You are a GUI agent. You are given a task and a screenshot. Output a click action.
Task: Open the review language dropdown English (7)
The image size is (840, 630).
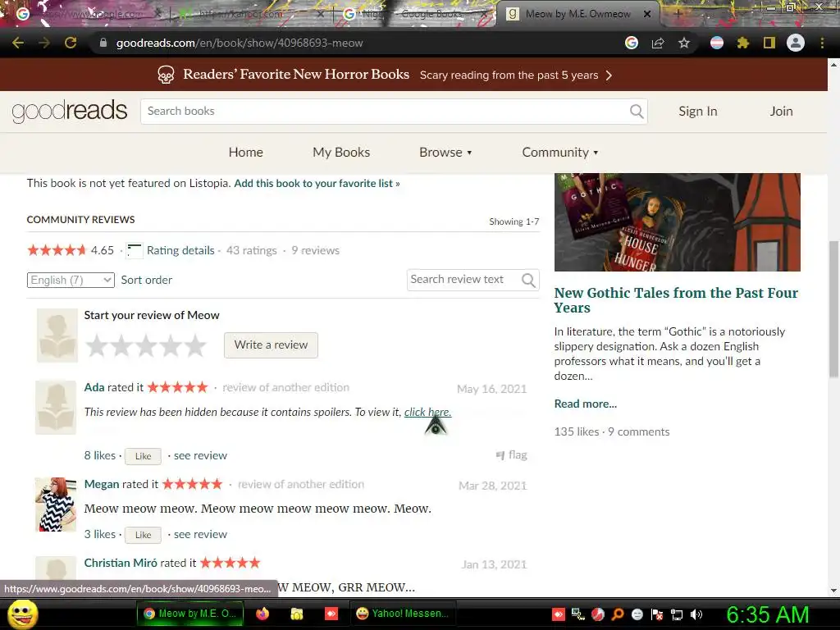tap(71, 281)
